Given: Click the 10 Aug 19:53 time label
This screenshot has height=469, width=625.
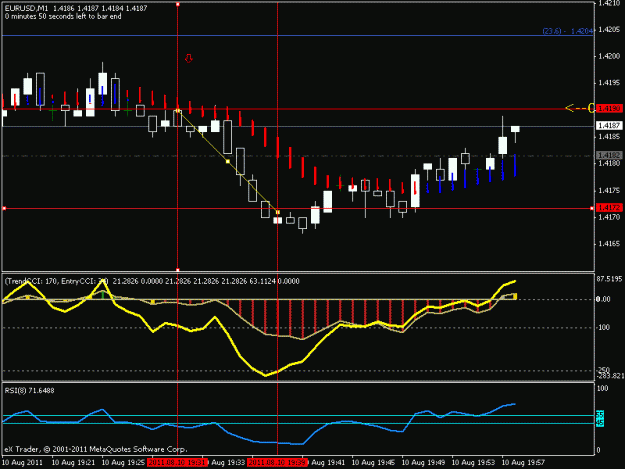Looking at the screenshot, I should pos(473,463).
